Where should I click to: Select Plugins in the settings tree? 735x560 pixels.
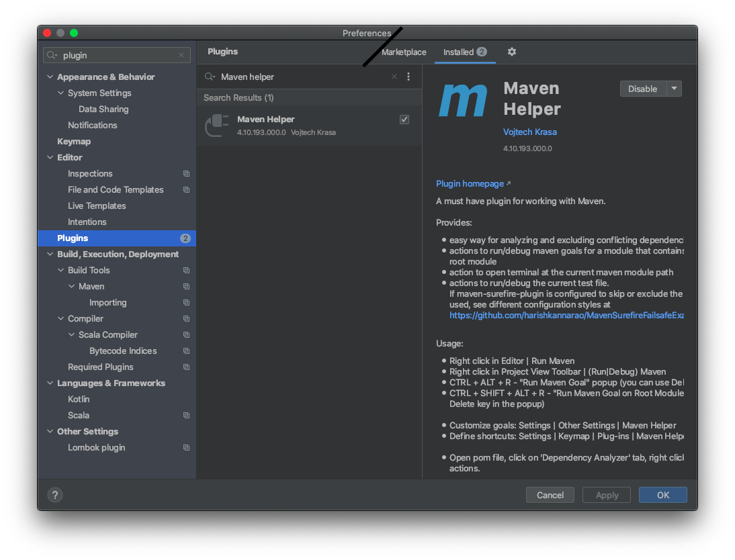[x=117, y=238]
